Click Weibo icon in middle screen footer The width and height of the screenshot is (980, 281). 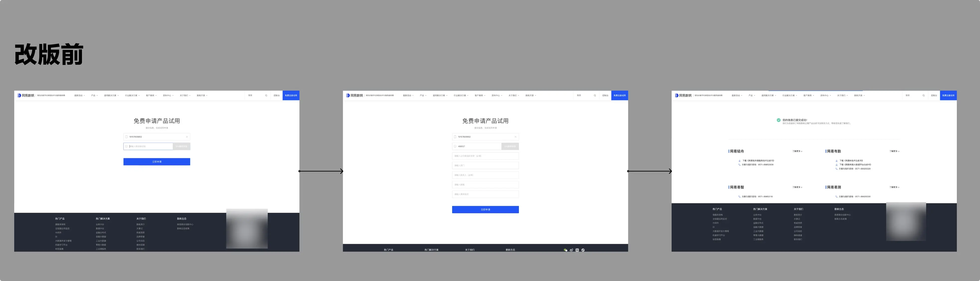tap(571, 250)
